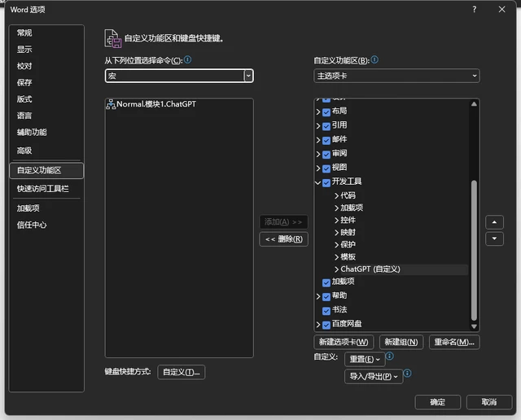This screenshot has height=420, width=521.
Task: Move selected item down with arrow button
Action: coord(494,239)
